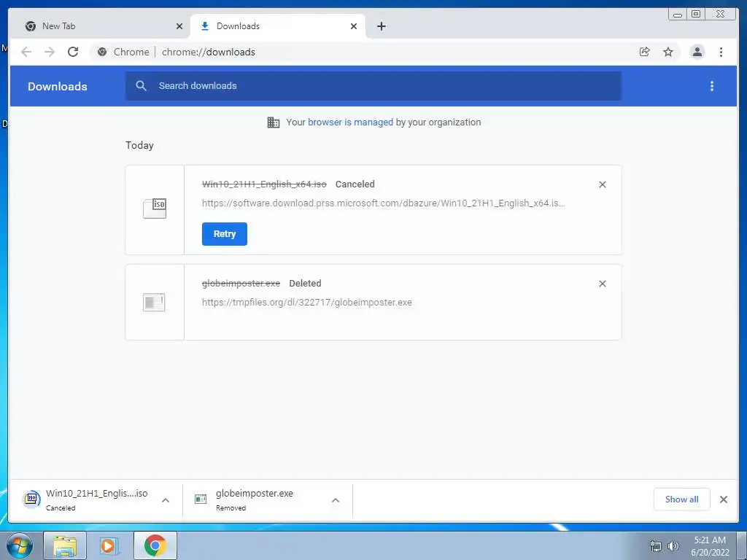Go back using the browser back arrow
Viewport: 747px width, 560px height.
(x=26, y=52)
